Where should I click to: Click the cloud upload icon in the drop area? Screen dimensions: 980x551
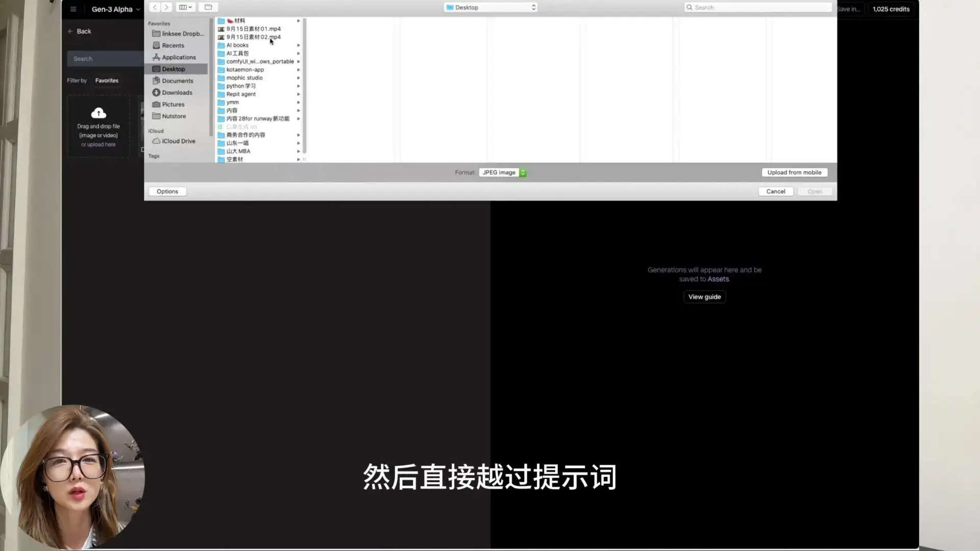(x=98, y=113)
